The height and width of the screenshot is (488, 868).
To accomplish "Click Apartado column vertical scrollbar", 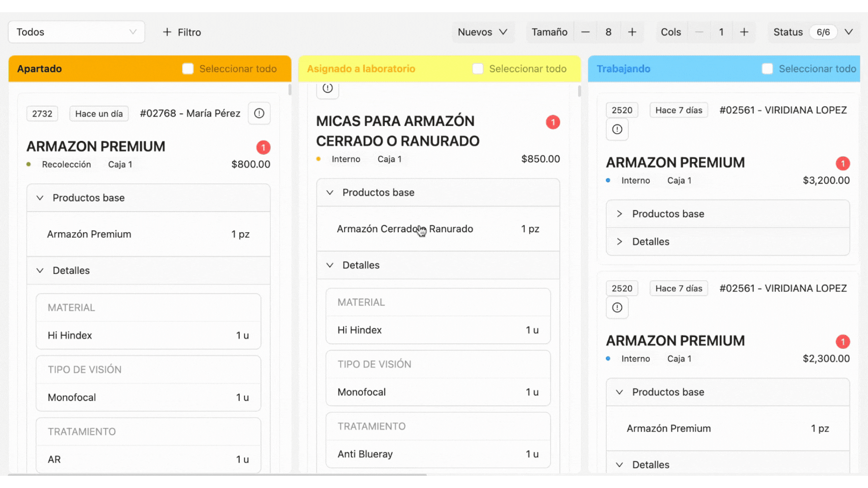I will tap(290, 90).
